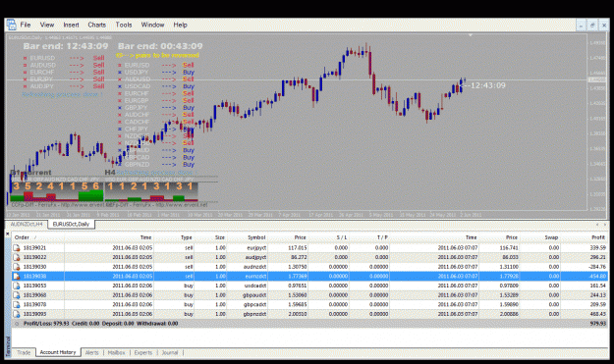
Task: Select order row 18139022
Action: click(x=310, y=257)
